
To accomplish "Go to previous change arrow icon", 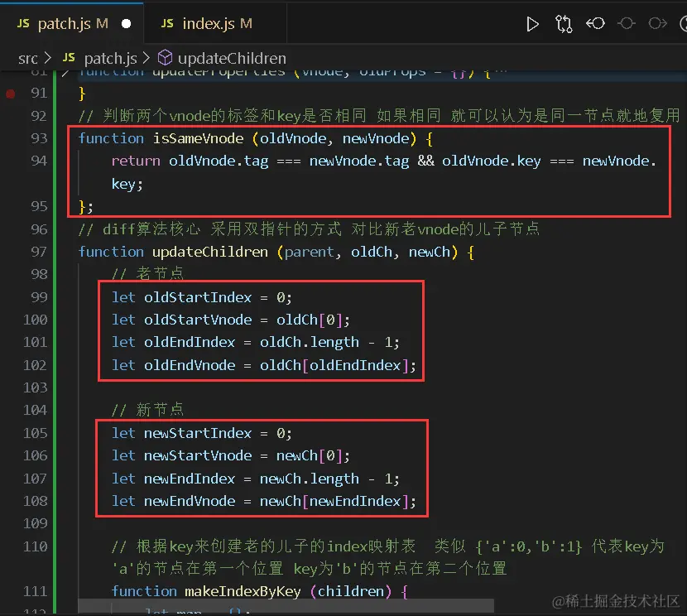I will point(595,23).
